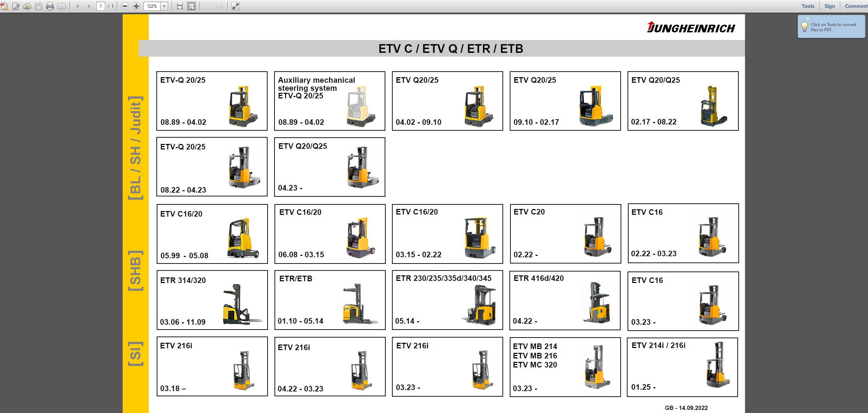The width and height of the screenshot is (868, 413).
Task: Open the zoom level dropdown arrow
Action: (164, 6)
